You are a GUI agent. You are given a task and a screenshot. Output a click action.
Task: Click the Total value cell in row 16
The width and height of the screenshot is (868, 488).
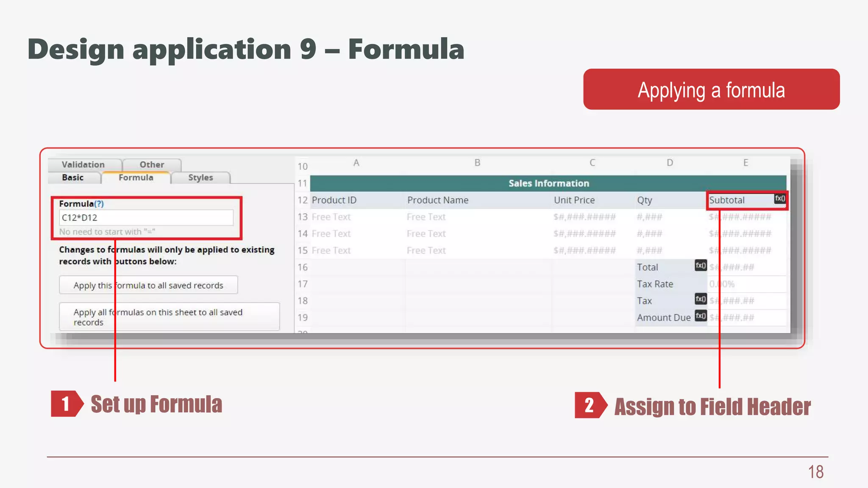tap(747, 267)
